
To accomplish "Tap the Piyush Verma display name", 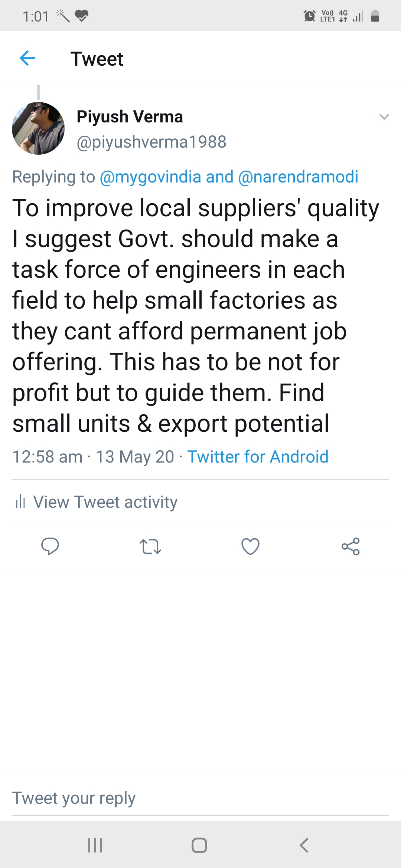I will (x=130, y=116).
